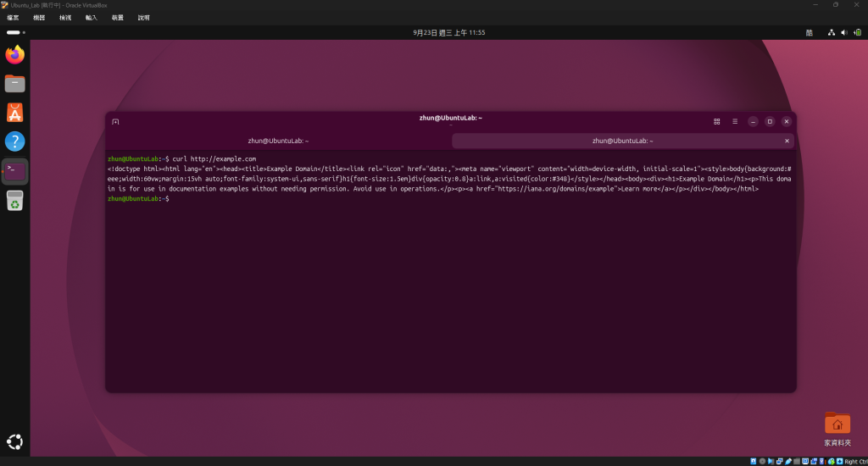The image size is (868, 466).
Task: Switch to the first zhun@UbuntuLab terminal tab
Action: [x=278, y=141]
